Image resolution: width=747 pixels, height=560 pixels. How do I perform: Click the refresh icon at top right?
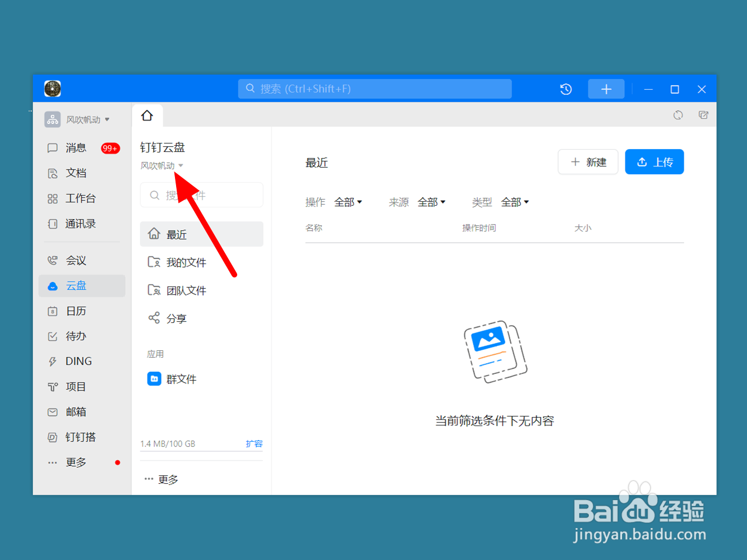point(678,115)
